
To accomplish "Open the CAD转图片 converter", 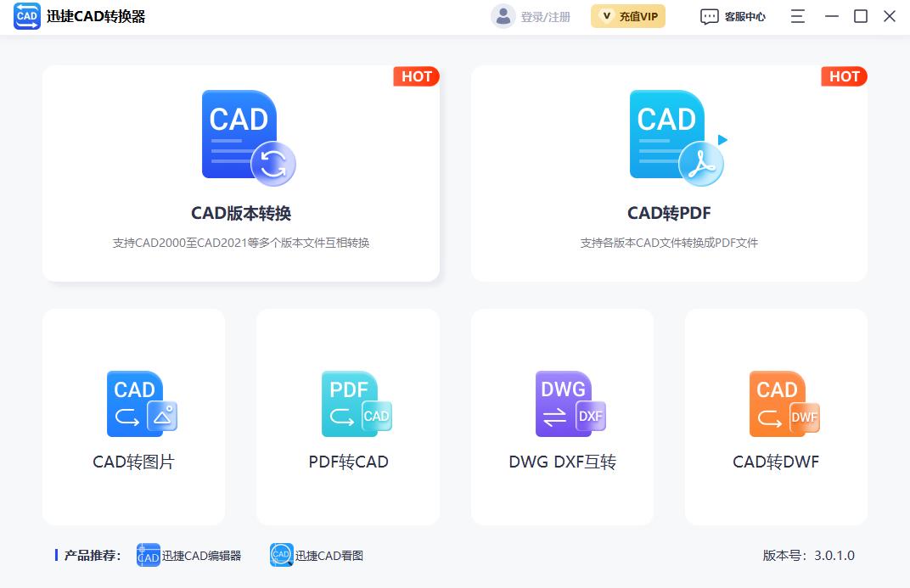I will (133, 416).
